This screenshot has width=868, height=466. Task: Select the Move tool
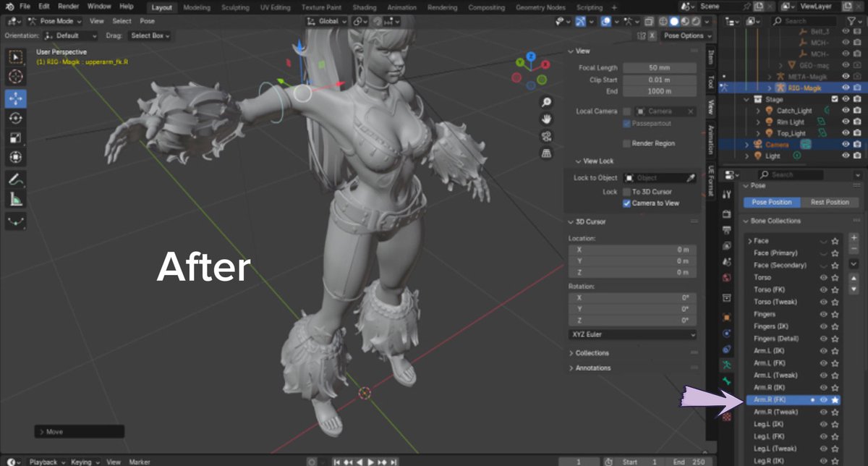[16, 98]
